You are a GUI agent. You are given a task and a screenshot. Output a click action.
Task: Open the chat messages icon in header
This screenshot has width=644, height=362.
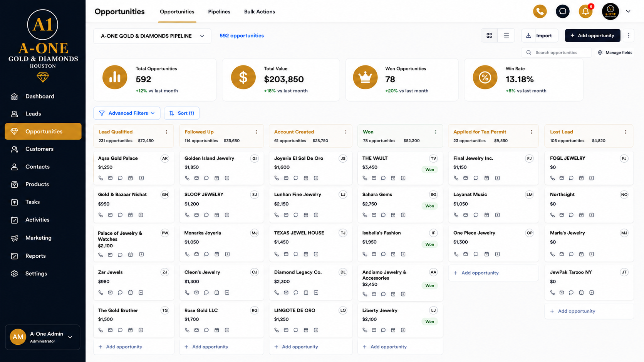[x=563, y=12]
